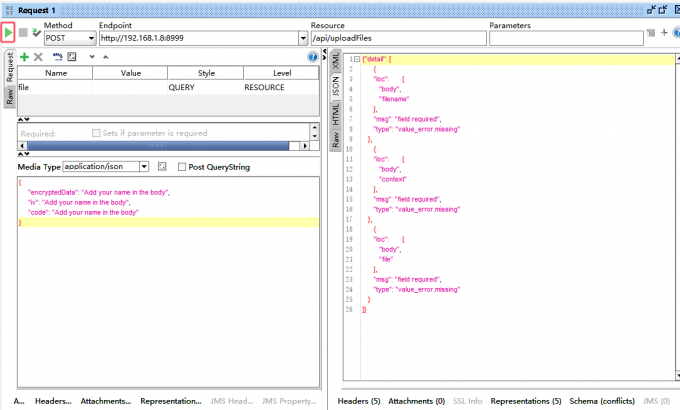Switch to the request Raw vertical tab
The height and width of the screenshot is (410, 680).
click(x=10, y=97)
